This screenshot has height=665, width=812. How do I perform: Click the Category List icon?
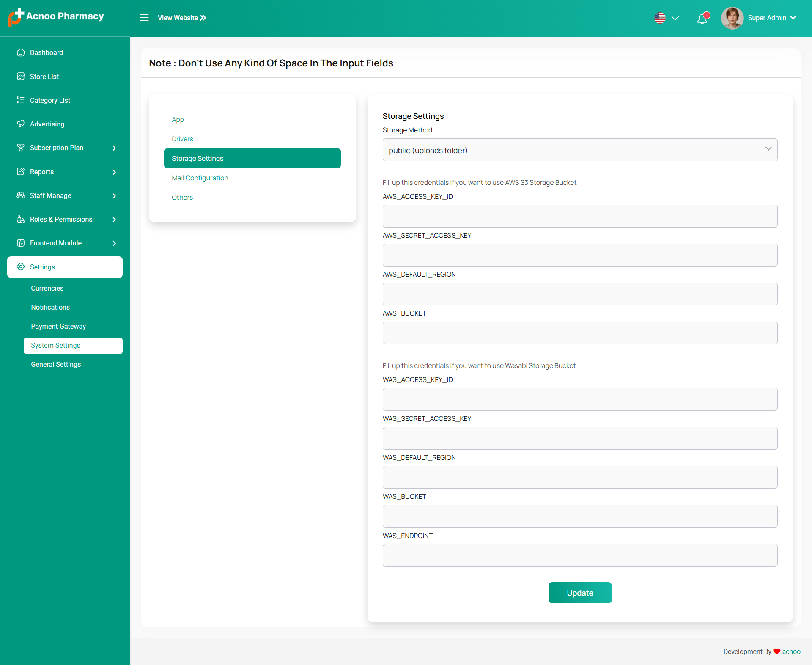click(21, 100)
